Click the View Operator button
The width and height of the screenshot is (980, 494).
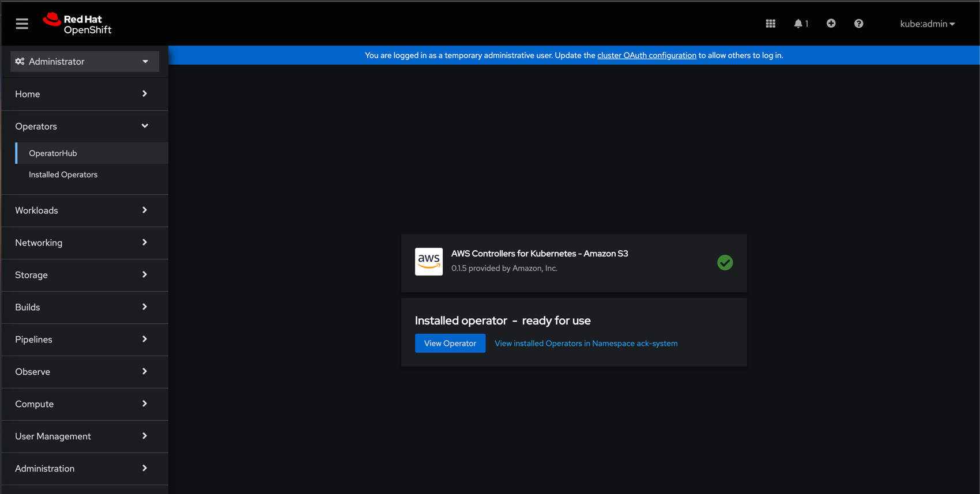click(x=450, y=344)
